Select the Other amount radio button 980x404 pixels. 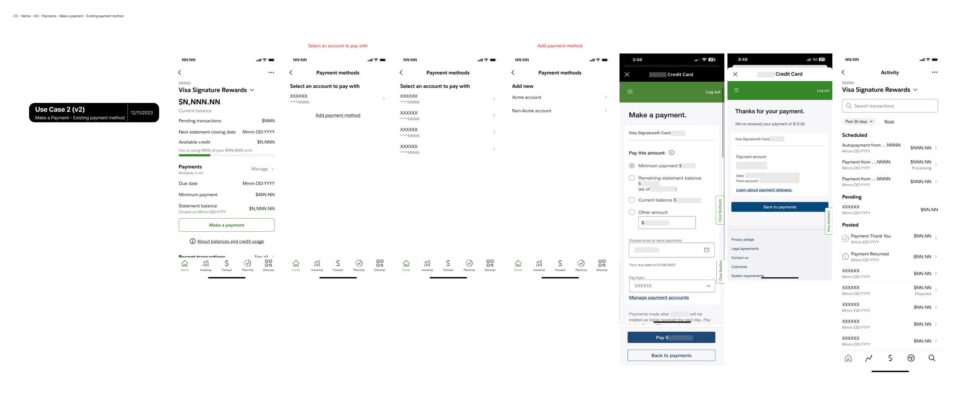tap(632, 212)
